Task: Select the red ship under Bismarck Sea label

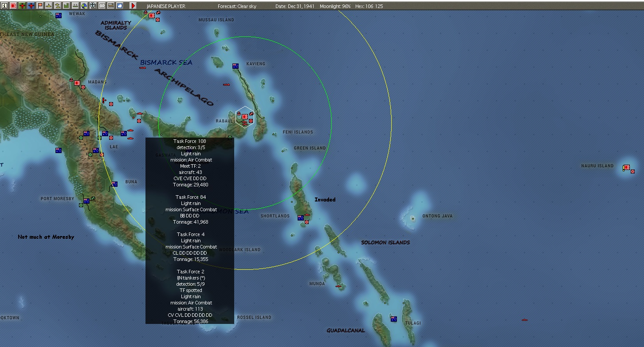Action: (142, 68)
